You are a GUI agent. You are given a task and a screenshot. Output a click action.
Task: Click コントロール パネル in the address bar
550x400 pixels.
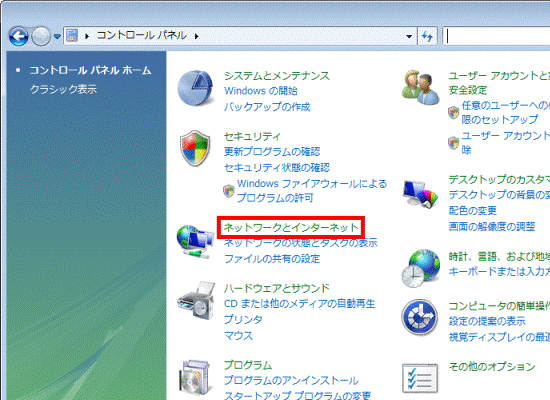point(141,35)
